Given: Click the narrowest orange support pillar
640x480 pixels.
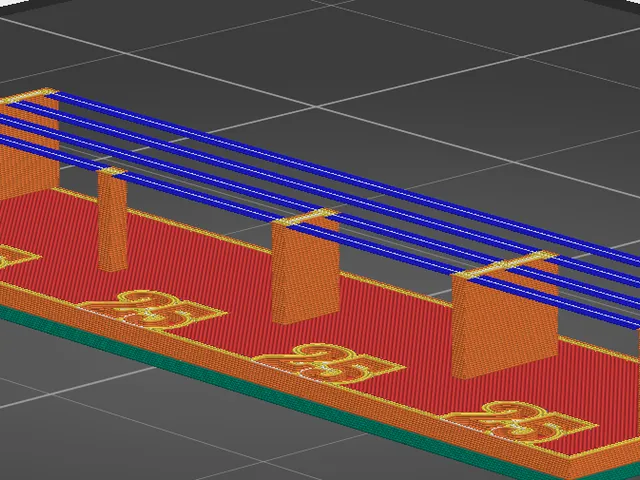Looking at the screenshot, I should 112,220.
